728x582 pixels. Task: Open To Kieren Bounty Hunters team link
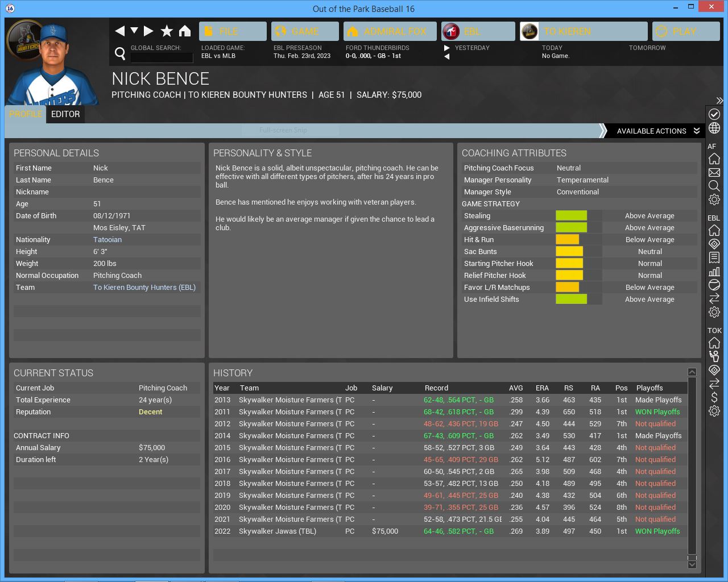pos(144,288)
